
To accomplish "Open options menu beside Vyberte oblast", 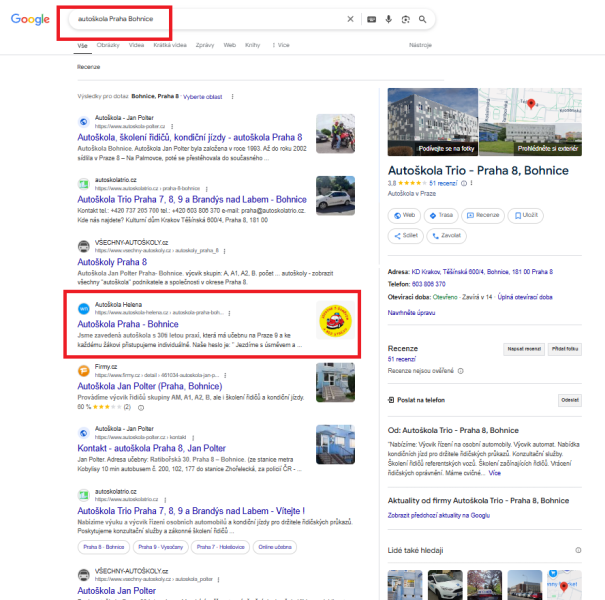I will click(x=232, y=97).
